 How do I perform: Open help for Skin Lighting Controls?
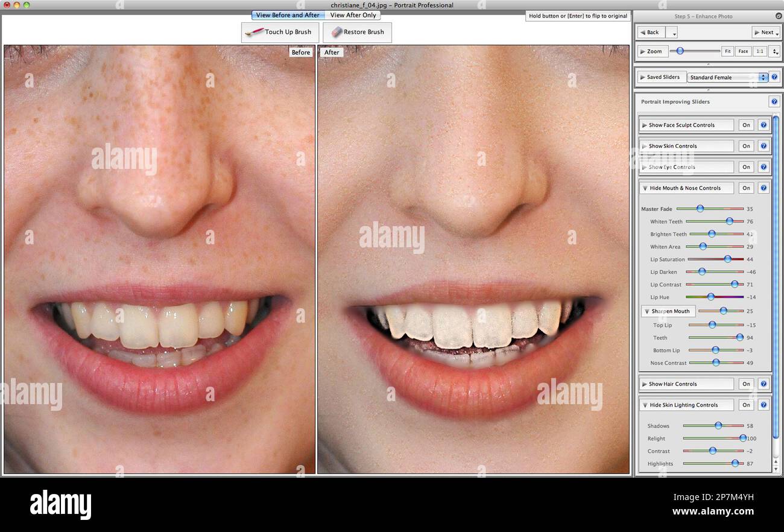pos(763,405)
